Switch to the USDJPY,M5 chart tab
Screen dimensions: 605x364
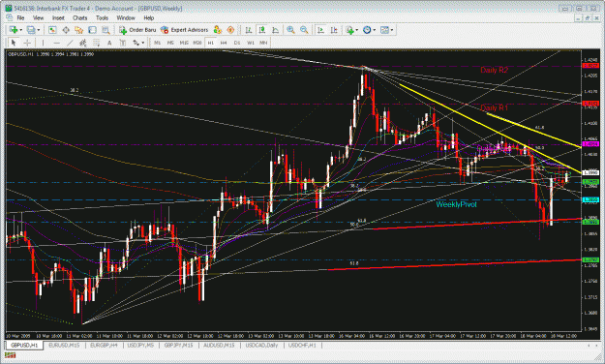(x=140, y=345)
